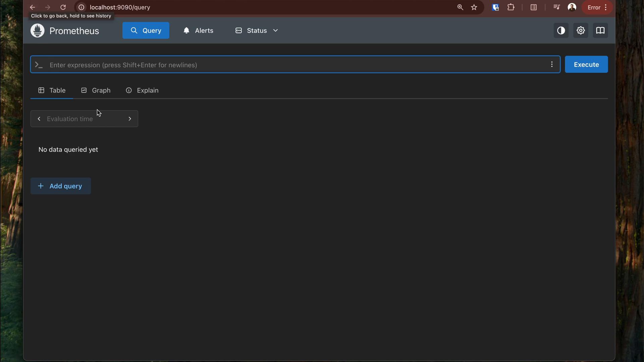Click the Evaluation time field
This screenshot has height=362, width=644.
84,119
